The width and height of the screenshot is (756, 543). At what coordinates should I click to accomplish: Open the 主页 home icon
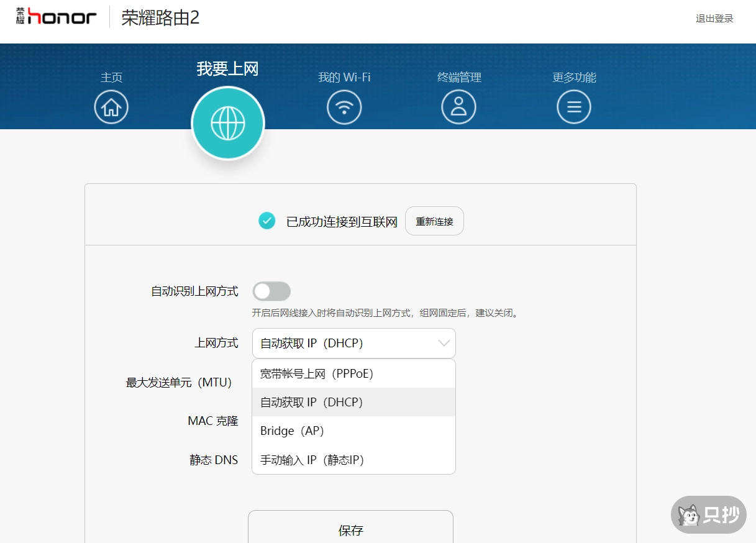point(111,107)
